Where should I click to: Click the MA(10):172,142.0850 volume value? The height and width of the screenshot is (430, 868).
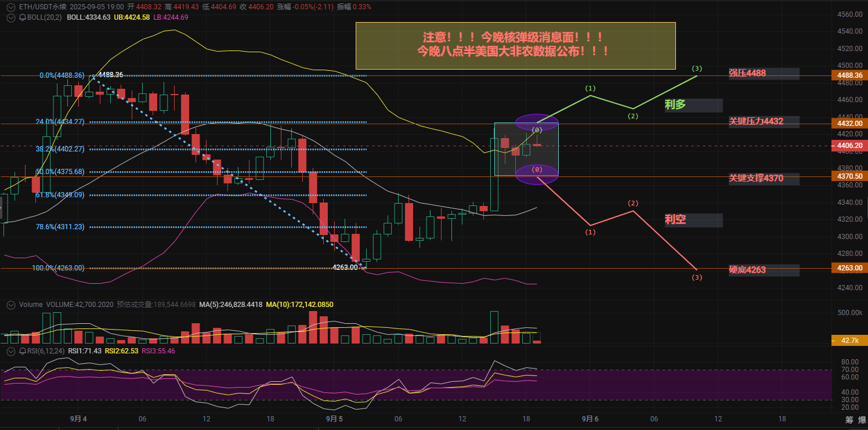click(299, 305)
